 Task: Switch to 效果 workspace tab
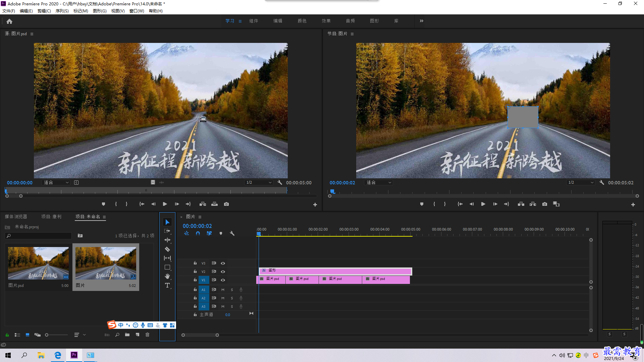tap(326, 21)
